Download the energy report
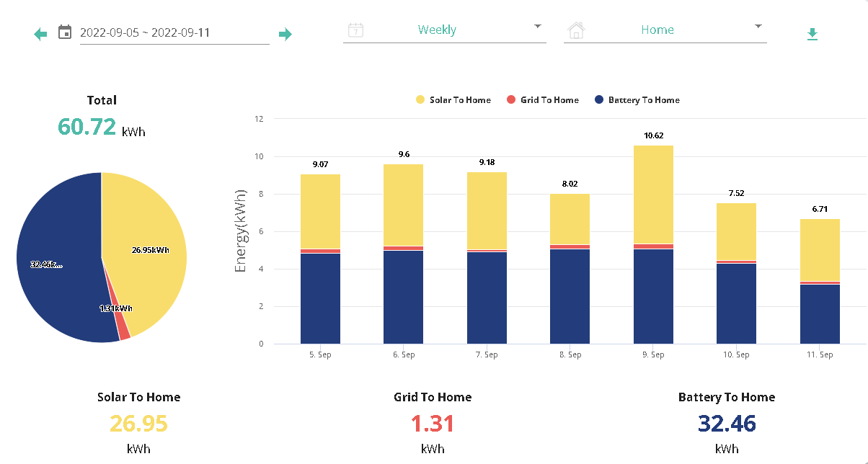This screenshot has height=464, width=868. [x=812, y=34]
